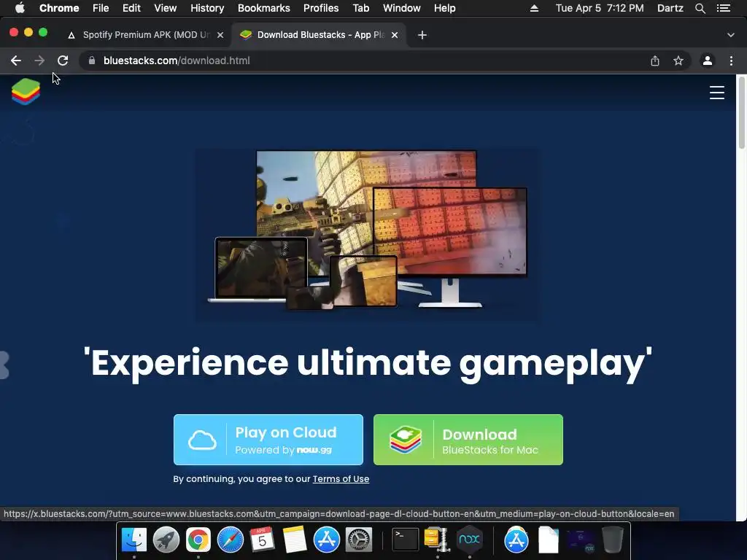
Task: Launch Safari from the dock
Action: [230, 540]
